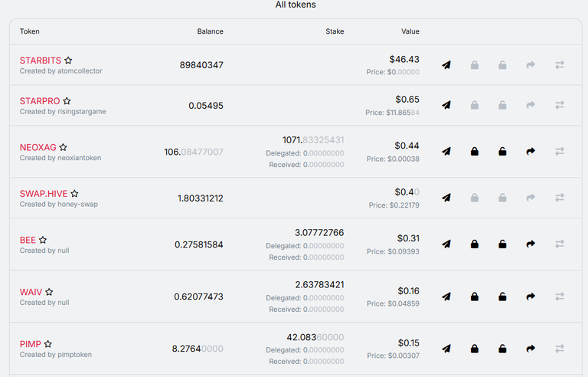Stake BEE with the closed lock icon
Screen dimensions: 588x377
(x=475, y=244)
